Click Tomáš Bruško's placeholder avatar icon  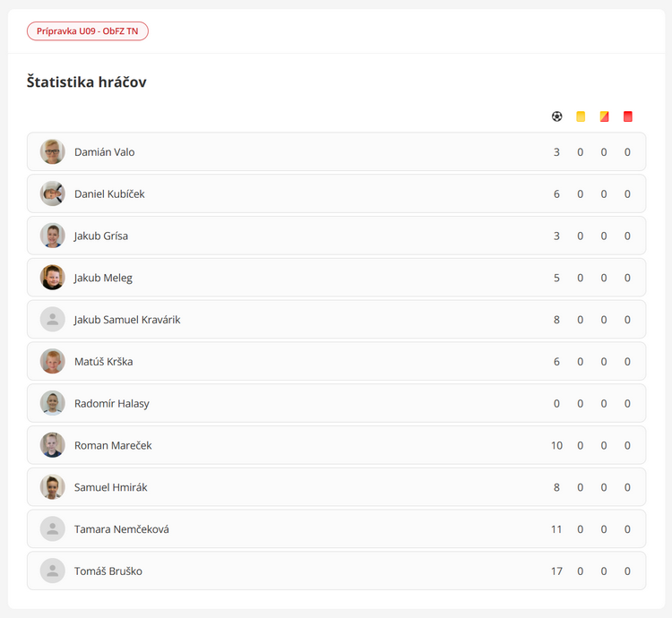(53, 571)
